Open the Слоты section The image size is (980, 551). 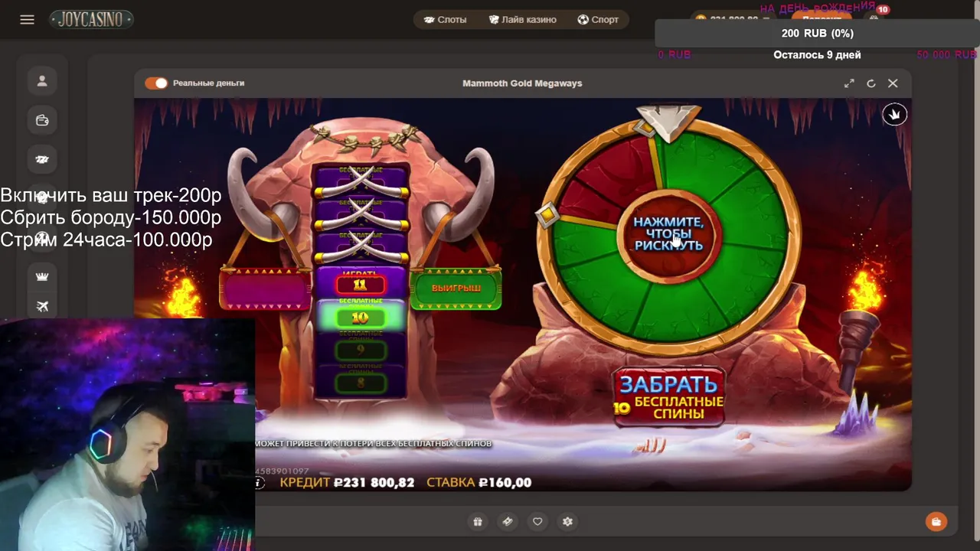(x=445, y=20)
